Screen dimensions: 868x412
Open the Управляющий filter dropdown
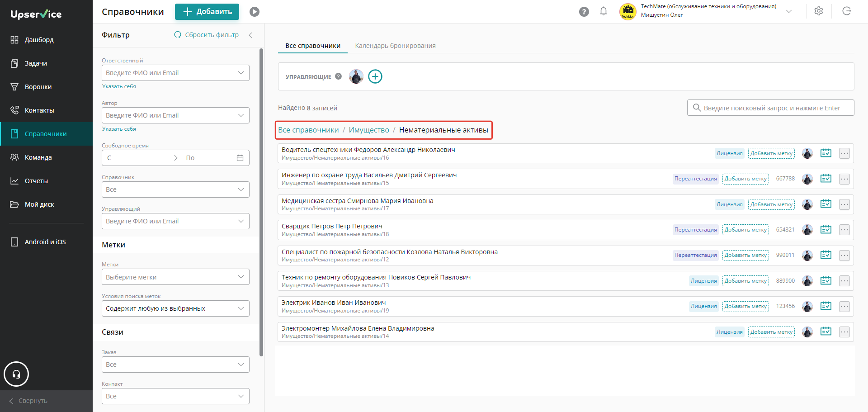175,221
